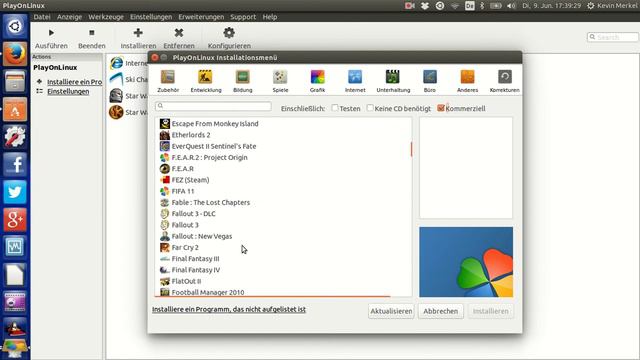This screenshot has height=360, width=640.
Task: Click the Installieren button in dialog
Action: pyautogui.click(x=491, y=311)
